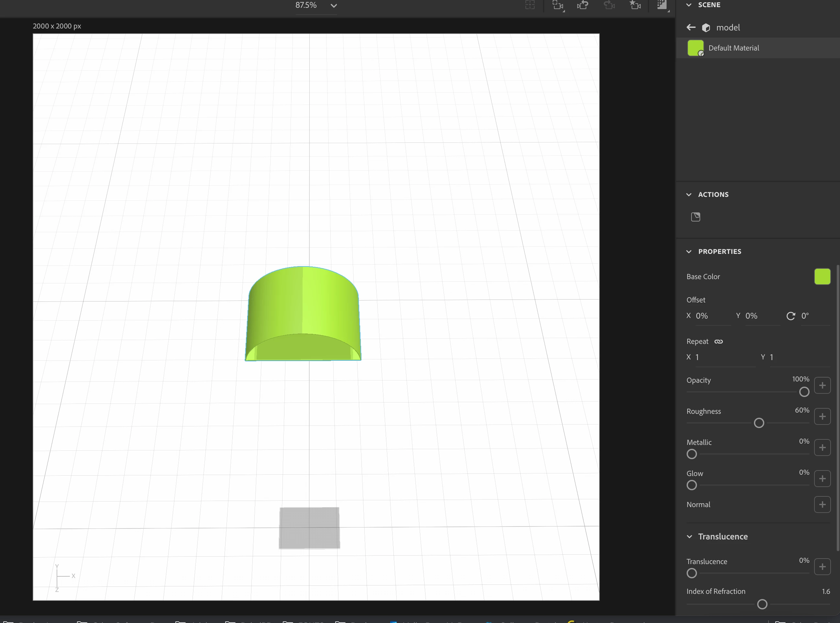This screenshot has height=623, width=840.
Task: Click the render preview icon
Action: pos(662,5)
